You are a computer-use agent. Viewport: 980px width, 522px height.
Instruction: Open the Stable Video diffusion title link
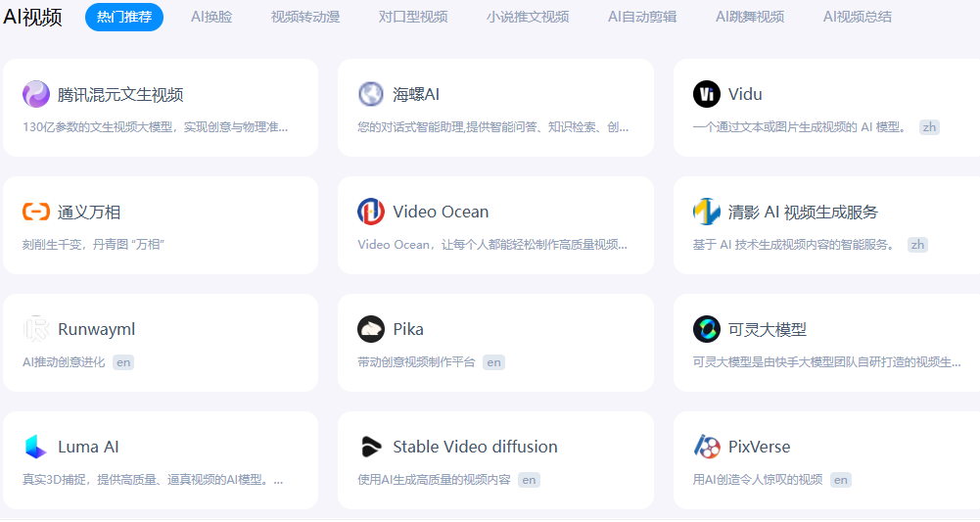click(475, 447)
